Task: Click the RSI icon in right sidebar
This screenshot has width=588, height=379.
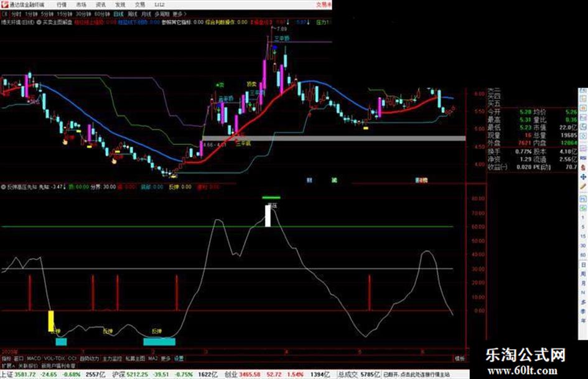Action: click(583, 158)
